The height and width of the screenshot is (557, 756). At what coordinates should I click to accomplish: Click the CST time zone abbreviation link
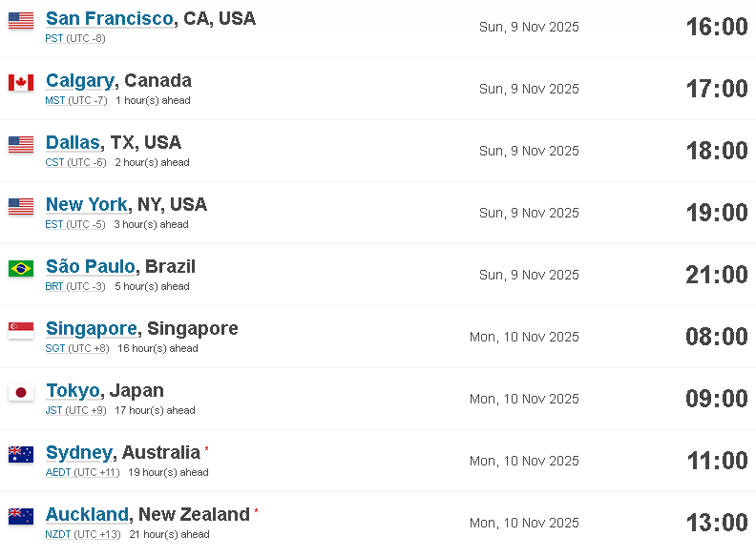pos(54,162)
